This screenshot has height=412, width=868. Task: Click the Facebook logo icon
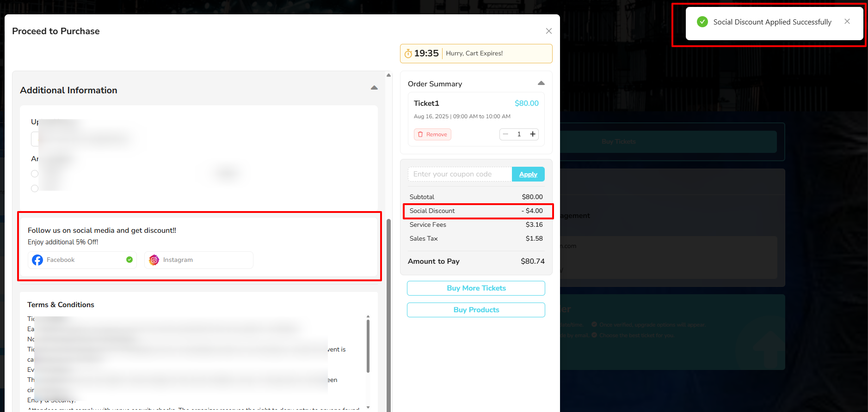pyautogui.click(x=37, y=260)
